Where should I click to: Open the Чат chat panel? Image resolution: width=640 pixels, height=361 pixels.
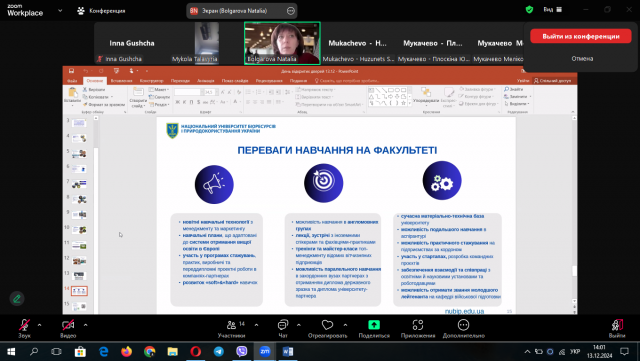283,328
